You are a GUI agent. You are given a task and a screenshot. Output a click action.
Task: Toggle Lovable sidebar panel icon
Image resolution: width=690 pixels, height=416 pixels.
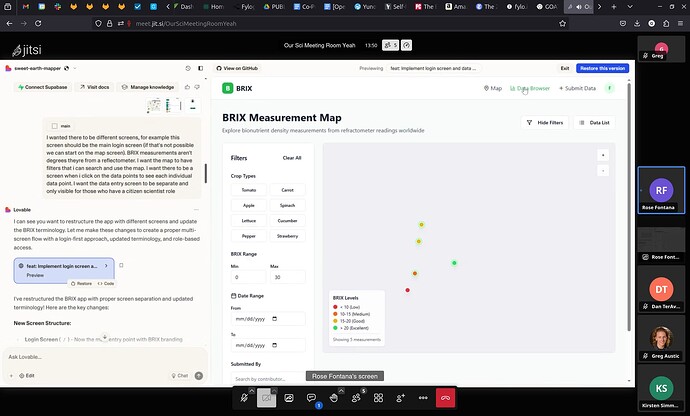coord(201,68)
